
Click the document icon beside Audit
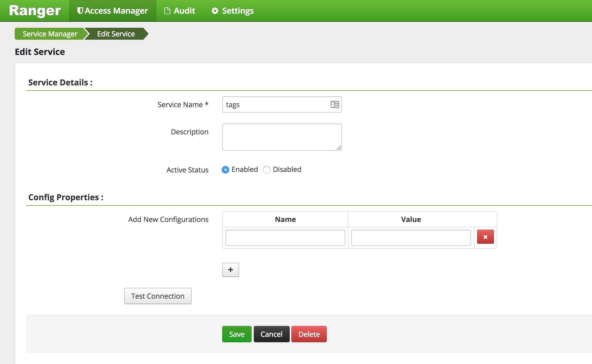[x=167, y=11]
